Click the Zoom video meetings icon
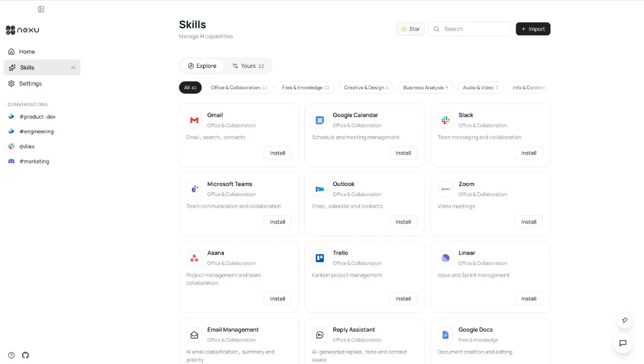 coord(445,189)
